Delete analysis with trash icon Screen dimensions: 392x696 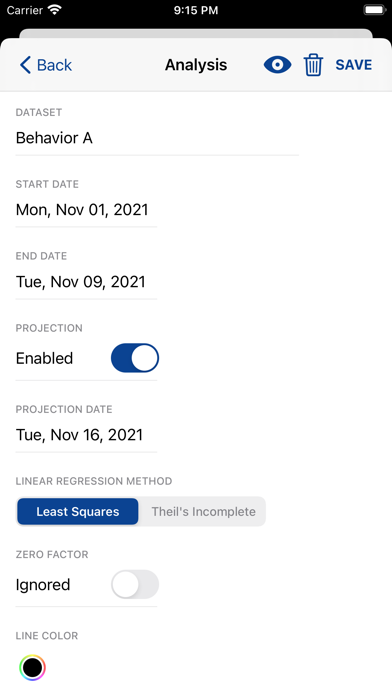tap(313, 65)
